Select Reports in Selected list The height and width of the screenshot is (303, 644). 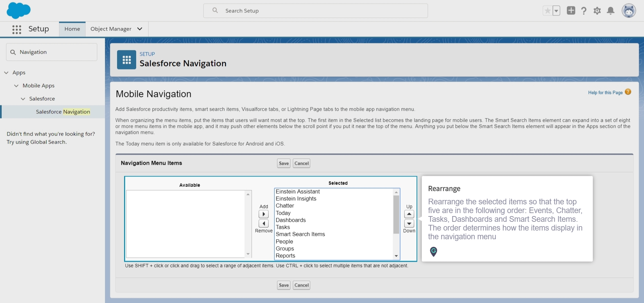(x=285, y=256)
